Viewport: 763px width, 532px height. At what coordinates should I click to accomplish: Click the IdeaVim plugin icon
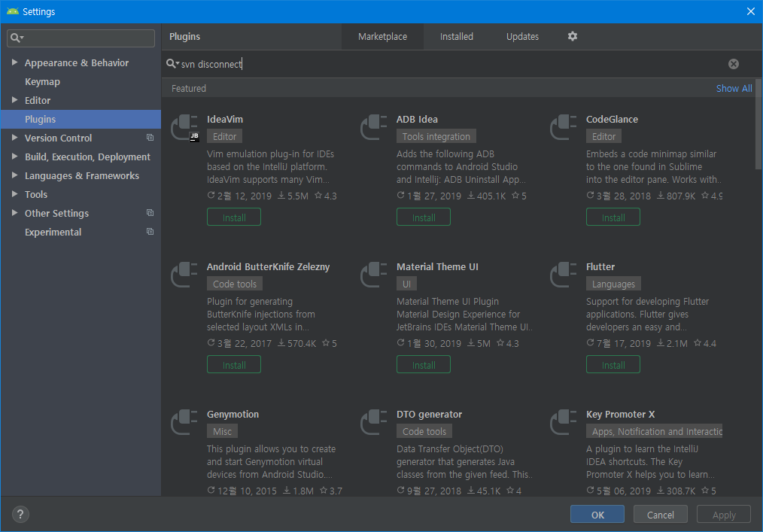click(184, 127)
